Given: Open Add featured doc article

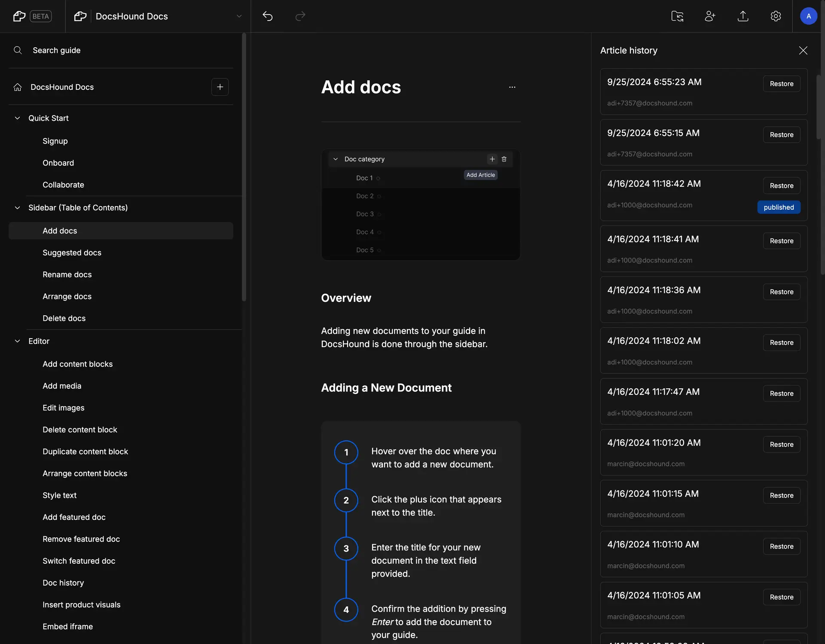Looking at the screenshot, I should (74, 517).
